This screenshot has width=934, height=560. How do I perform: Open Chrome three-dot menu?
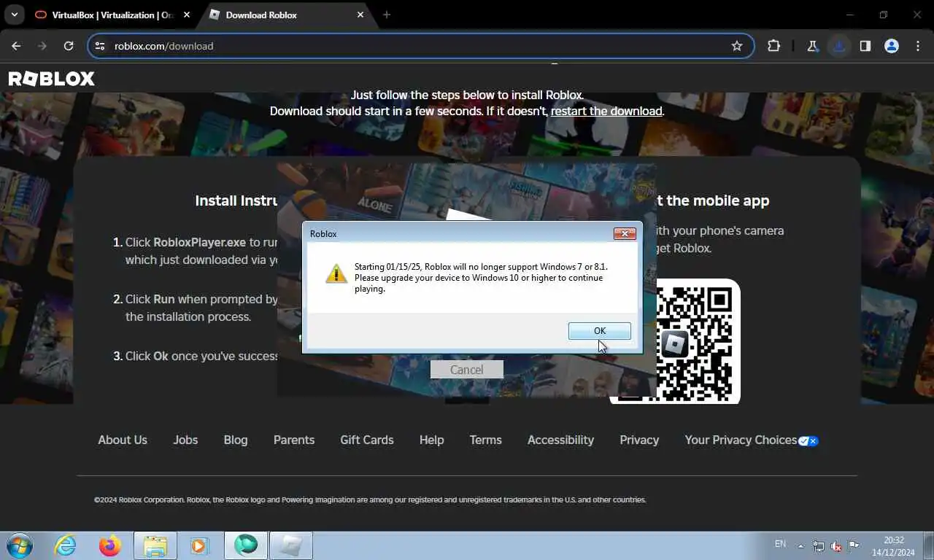pyautogui.click(x=918, y=46)
